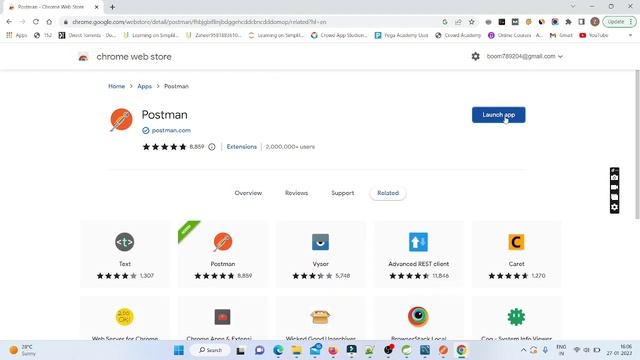This screenshot has width=640, height=360.
Task: Close the Postman Chrome Web Store tab
Action: click(x=97, y=7)
